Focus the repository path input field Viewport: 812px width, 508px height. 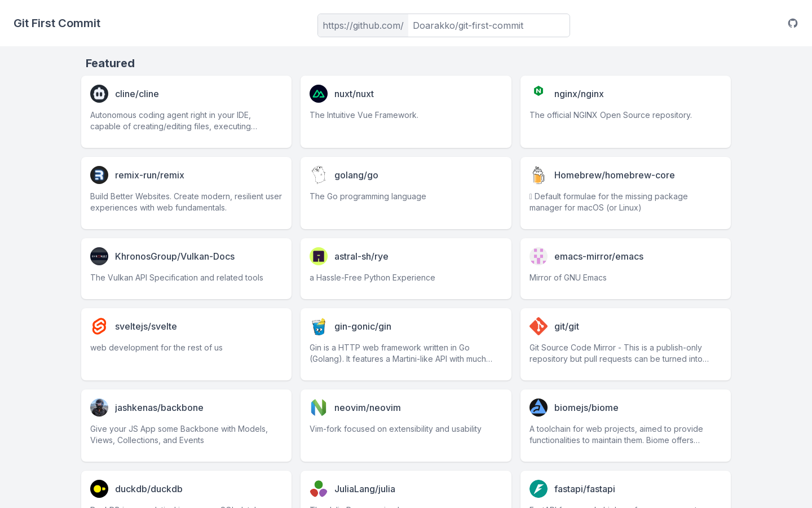[488, 25]
